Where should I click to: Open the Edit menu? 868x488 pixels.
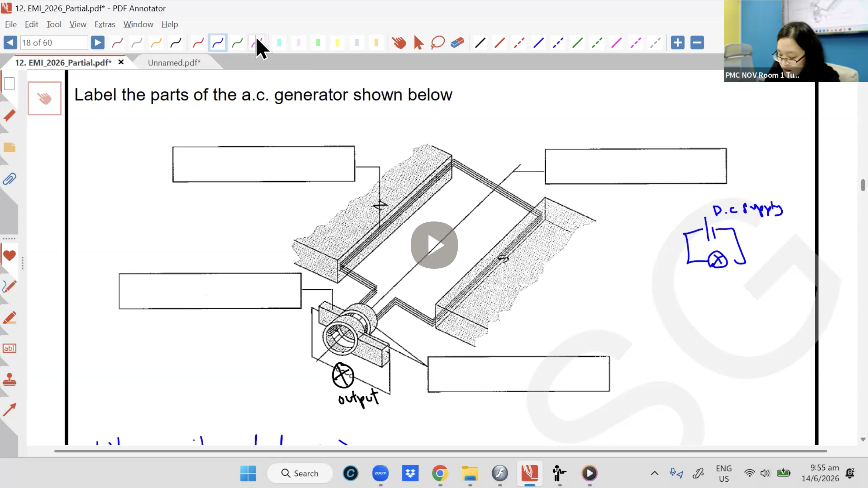pyautogui.click(x=31, y=24)
